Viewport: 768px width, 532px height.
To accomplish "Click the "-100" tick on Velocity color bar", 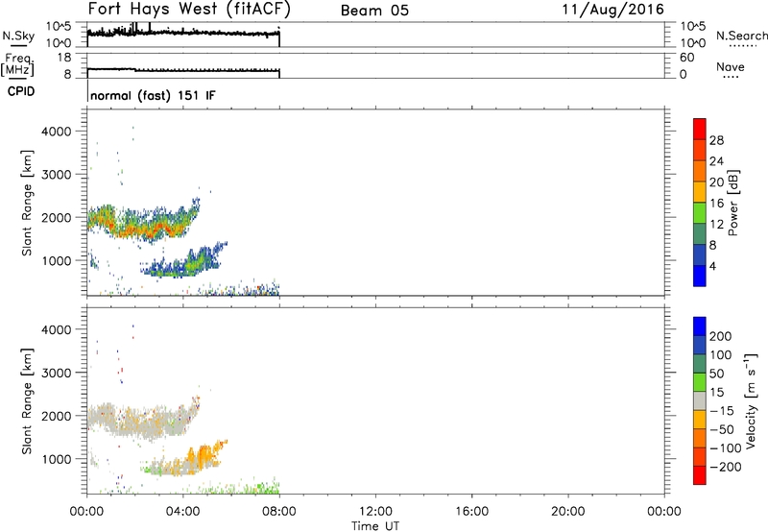I will 725,448.
